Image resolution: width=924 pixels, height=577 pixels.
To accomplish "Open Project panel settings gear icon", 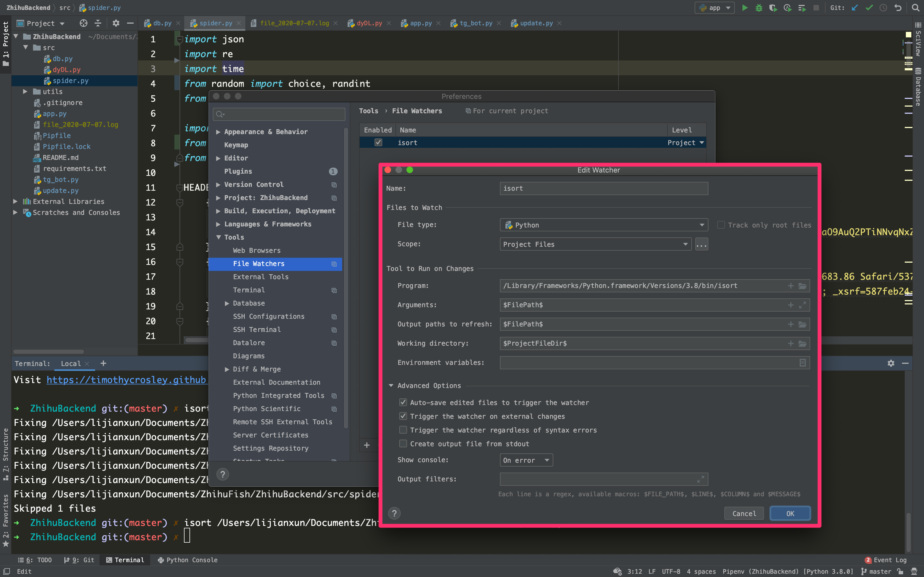I will [116, 23].
